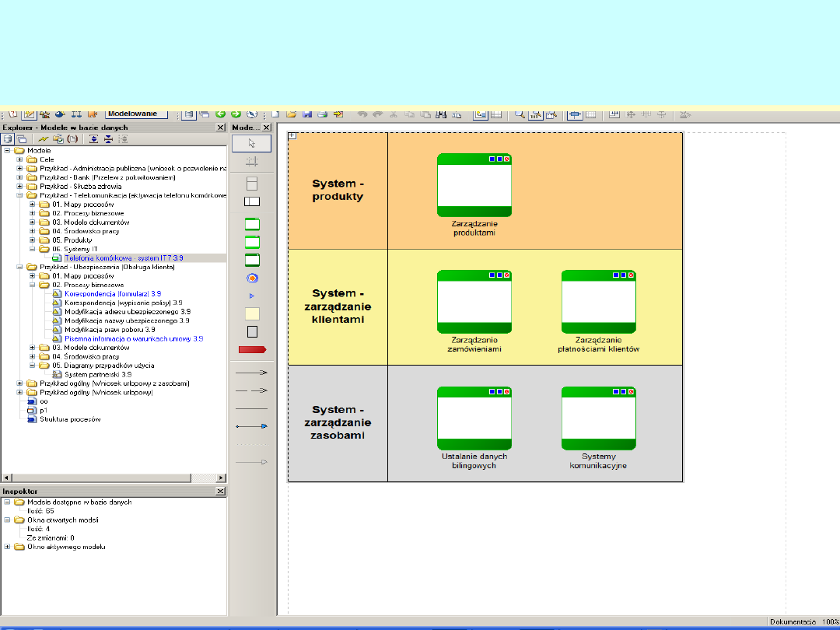Viewport: 840px width, 630px height.
Task: Expand 'Okno aktywnego modelu' in Inspektor
Action: [x=7, y=547]
